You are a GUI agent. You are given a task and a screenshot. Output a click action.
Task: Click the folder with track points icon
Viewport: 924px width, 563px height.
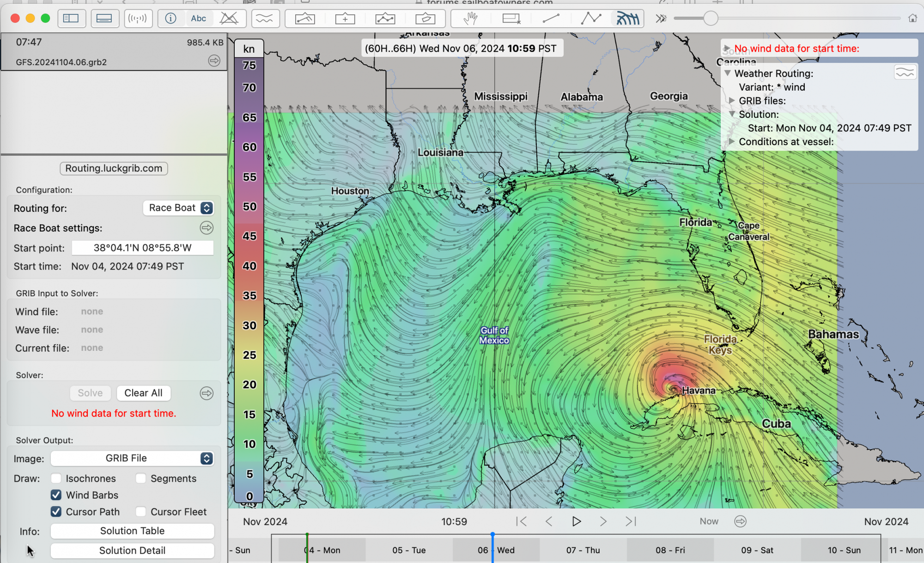point(385,18)
